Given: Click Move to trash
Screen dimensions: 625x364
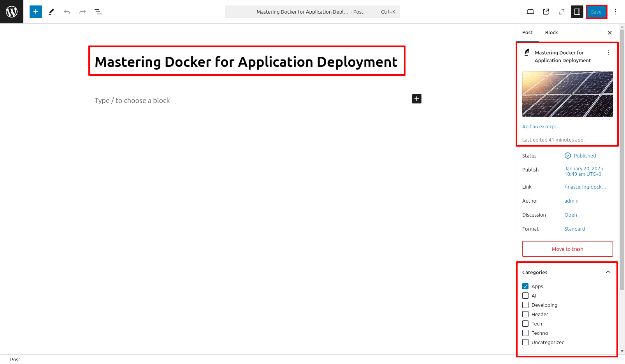Looking at the screenshot, I should pos(567,249).
